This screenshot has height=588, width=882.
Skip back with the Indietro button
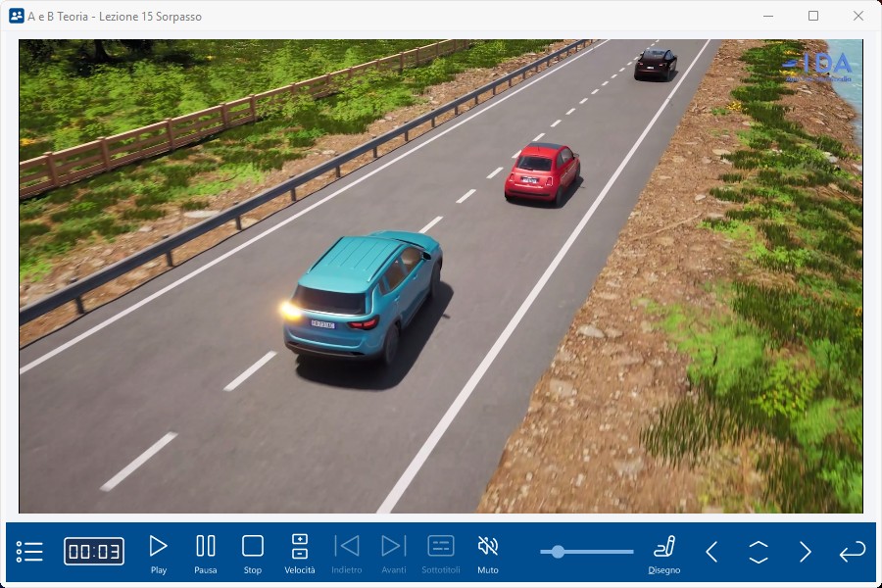click(347, 553)
